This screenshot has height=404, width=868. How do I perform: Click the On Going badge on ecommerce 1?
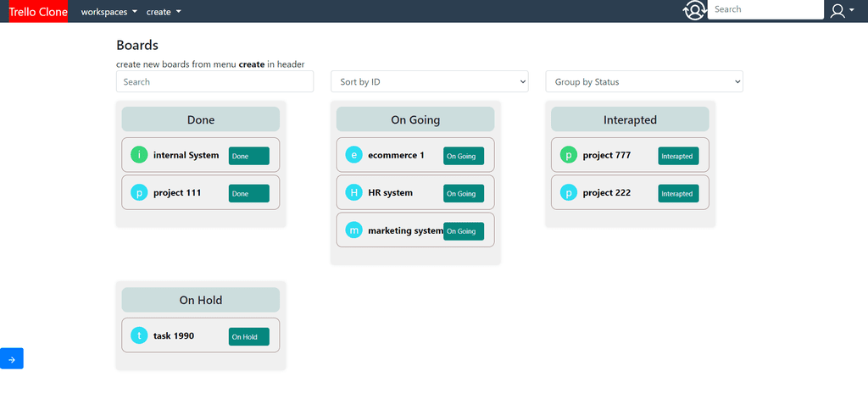[x=464, y=156]
